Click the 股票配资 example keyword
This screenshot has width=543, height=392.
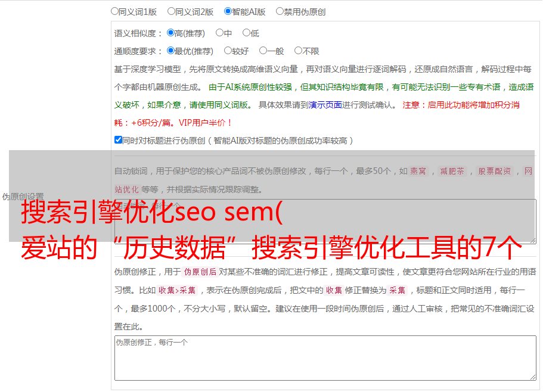point(495,171)
